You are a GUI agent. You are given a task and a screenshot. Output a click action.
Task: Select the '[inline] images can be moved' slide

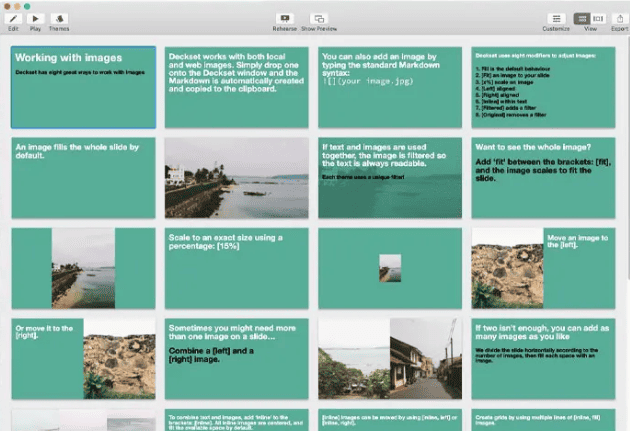[x=390, y=420]
